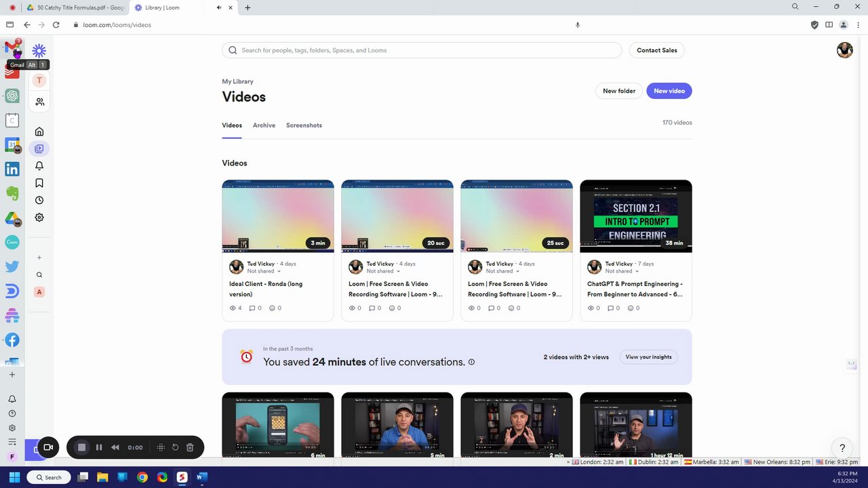Click the rewind button on recorder bar
The width and height of the screenshot is (868, 488).
tap(115, 447)
